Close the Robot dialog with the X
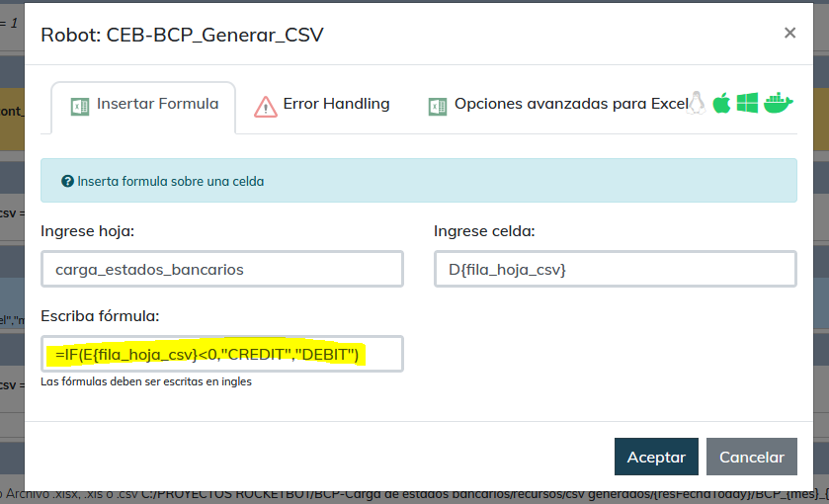Image resolution: width=829 pixels, height=504 pixels. [789, 33]
